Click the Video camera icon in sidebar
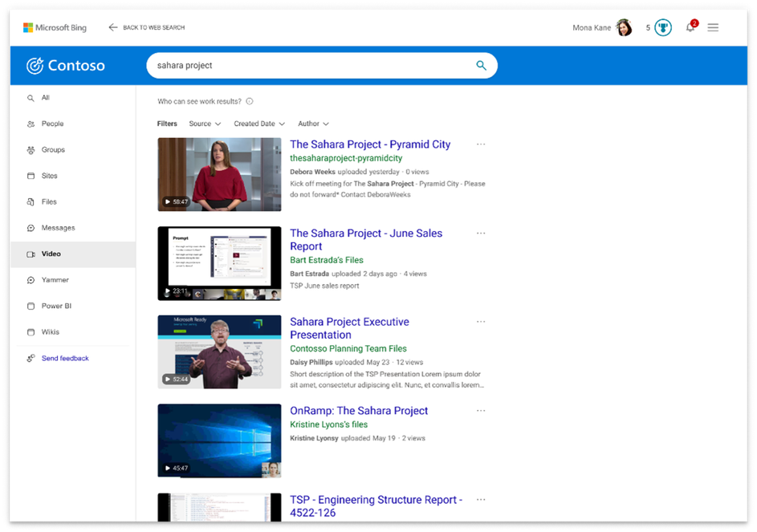This screenshot has width=757, height=532. click(x=31, y=254)
